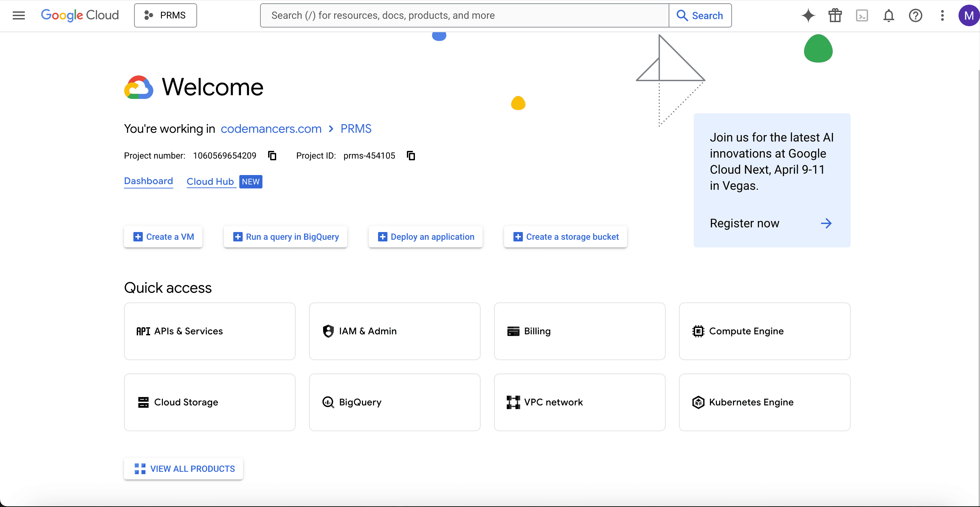The width and height of the screenshot is (980, 507).
Task: Activate Cloud Shell from the top bar
Action: [x=862, y=15]
